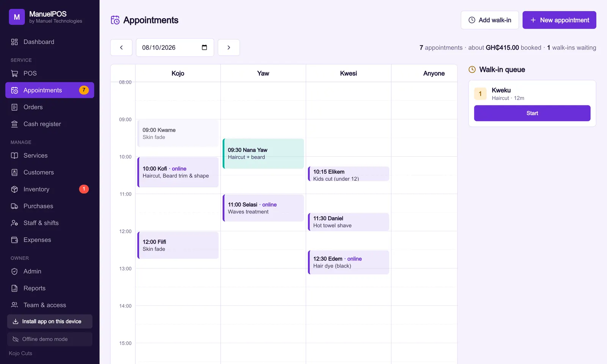The width and height of the screenshot is (607, 364).
Task: Click the Kweku queue entry name
Action: tap(501, 90)
